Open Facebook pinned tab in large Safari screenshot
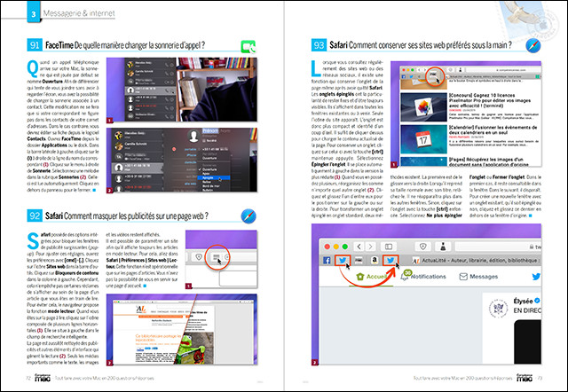The image size is (568, 392). click(327, 260)
